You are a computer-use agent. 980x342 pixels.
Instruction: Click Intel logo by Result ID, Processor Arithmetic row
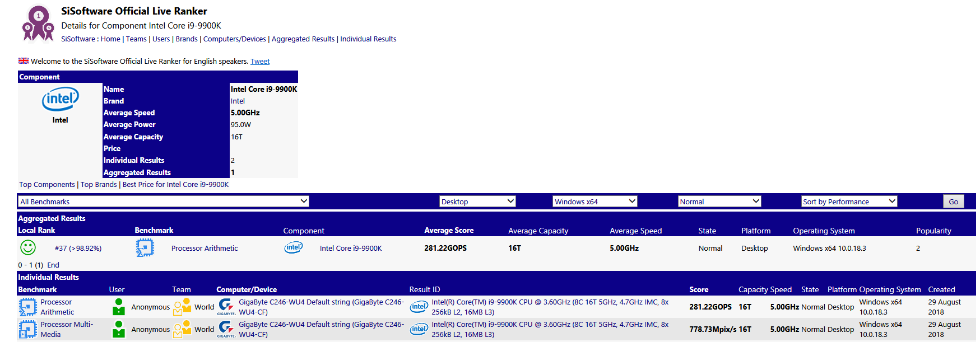pos(419,307)
